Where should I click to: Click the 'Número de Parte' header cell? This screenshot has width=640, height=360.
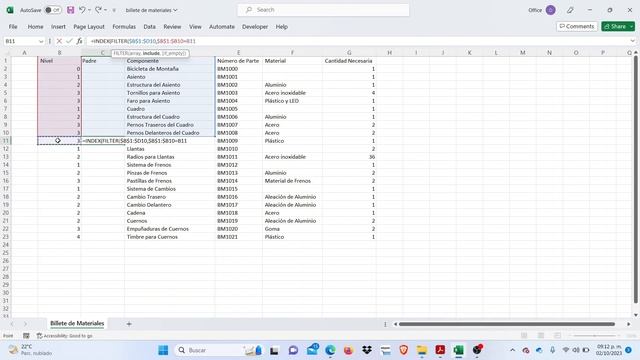click(x=238, y=61)
